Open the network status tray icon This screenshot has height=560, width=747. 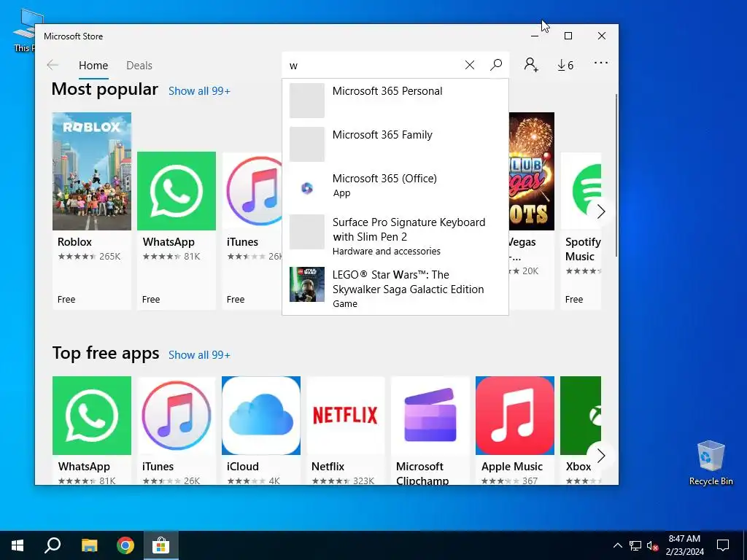[x=635, y=545]
